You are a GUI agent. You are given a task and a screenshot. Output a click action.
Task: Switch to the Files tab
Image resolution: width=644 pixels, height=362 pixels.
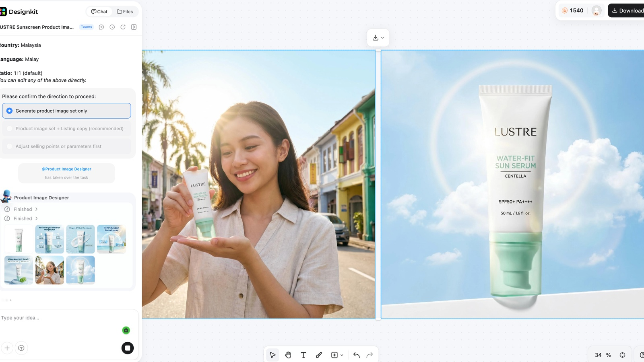(x=125, y=12)
